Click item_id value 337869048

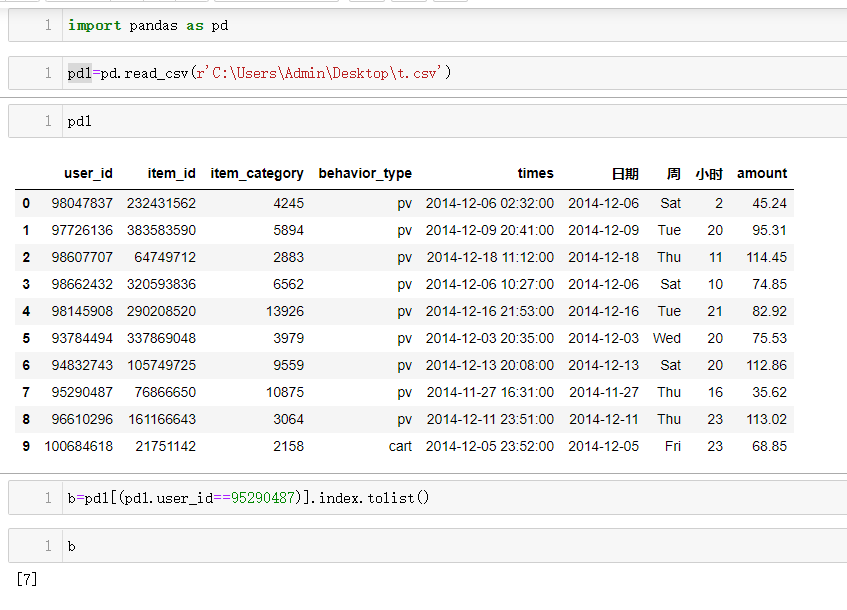coord(162,338)
